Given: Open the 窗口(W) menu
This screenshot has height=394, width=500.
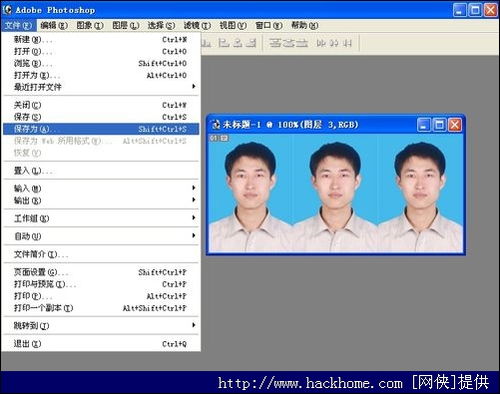Looking at the screenshot, I should (269, 25).
